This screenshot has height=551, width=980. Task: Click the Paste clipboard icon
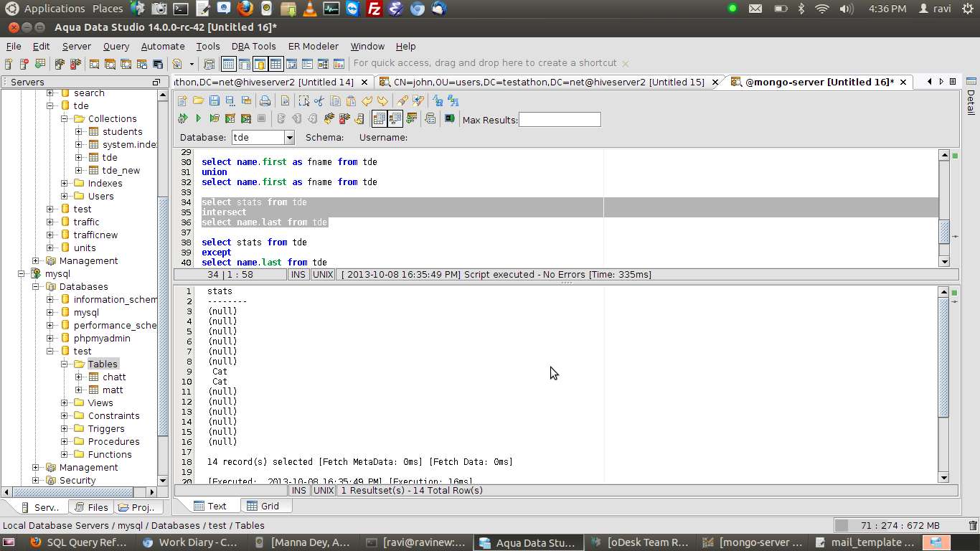[x=351, y=101]
